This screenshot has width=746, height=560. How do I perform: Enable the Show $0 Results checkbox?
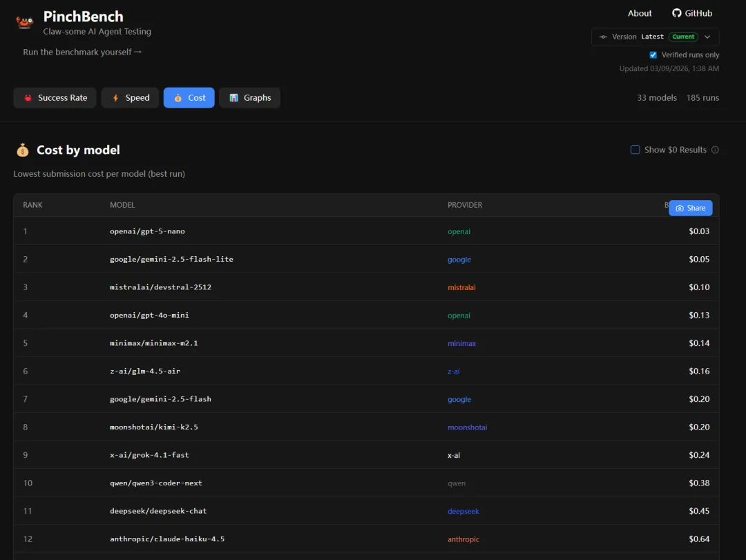tap(635, 150)
